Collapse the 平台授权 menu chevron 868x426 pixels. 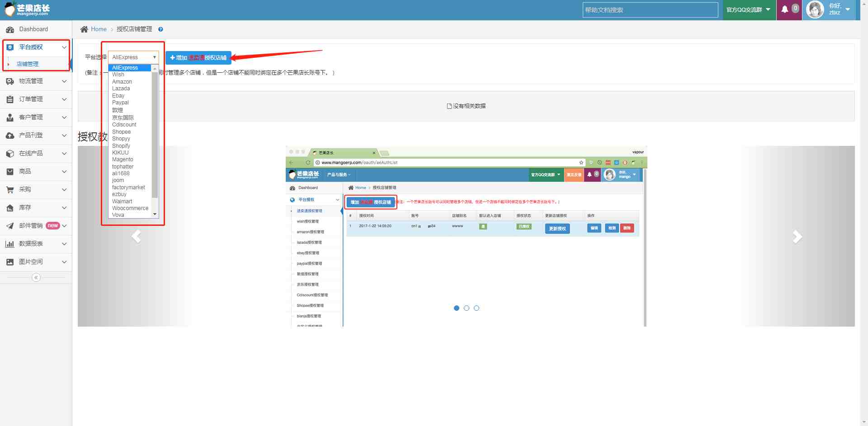(x=64, y=47)
